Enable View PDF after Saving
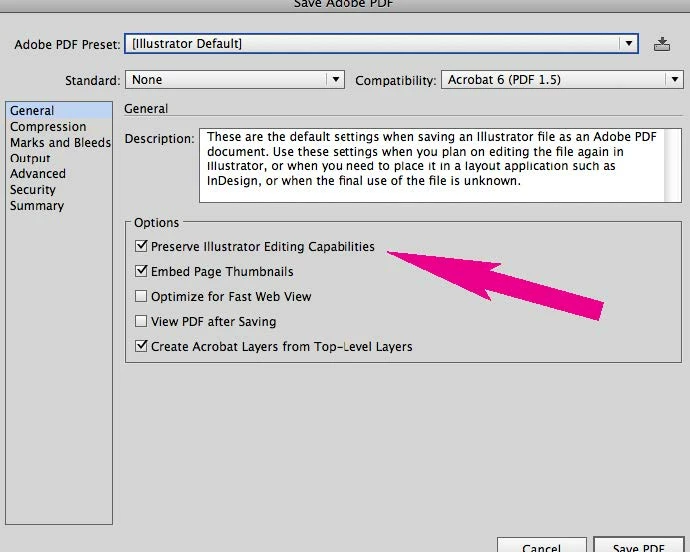 [141, 321]
